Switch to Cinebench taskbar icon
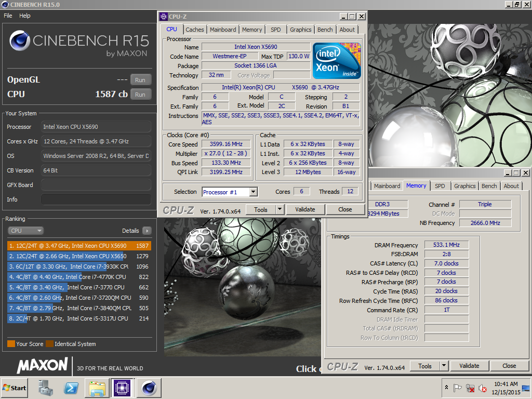The image size is (532, 399). [149, 388]
